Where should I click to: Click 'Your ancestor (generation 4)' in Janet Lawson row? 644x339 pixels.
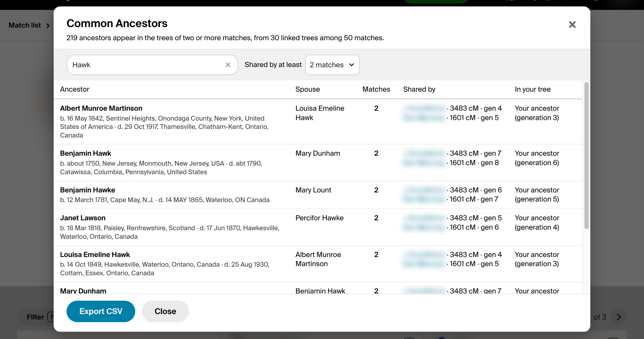(537, 222)
